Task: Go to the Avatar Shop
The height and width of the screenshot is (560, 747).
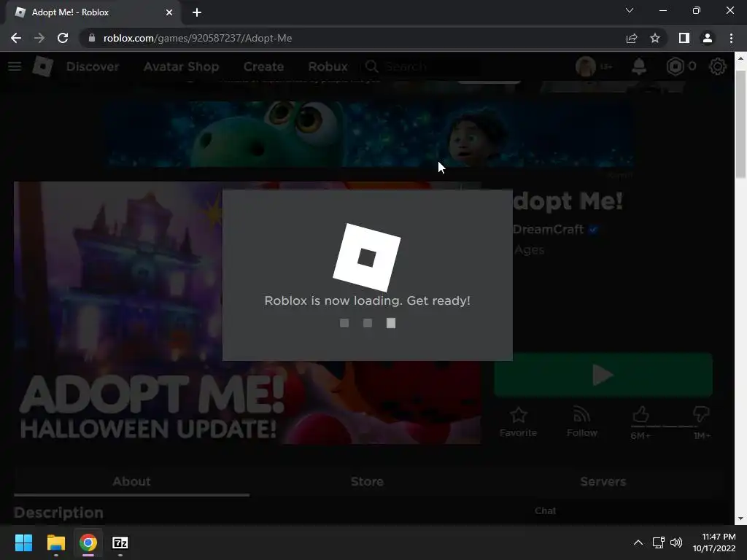Action: pos(182,66)
